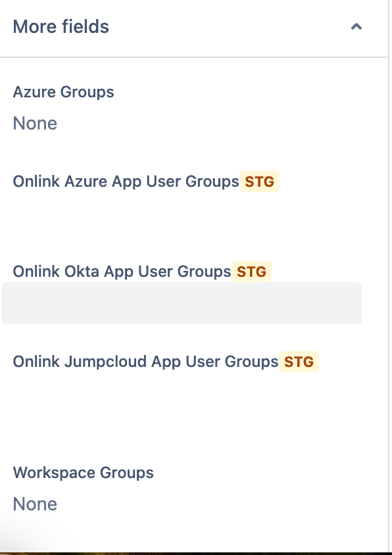Click the STG badge next to Onlink Azure App User Groups
Screen dimensions: 392x555
[x=259, y=181]
